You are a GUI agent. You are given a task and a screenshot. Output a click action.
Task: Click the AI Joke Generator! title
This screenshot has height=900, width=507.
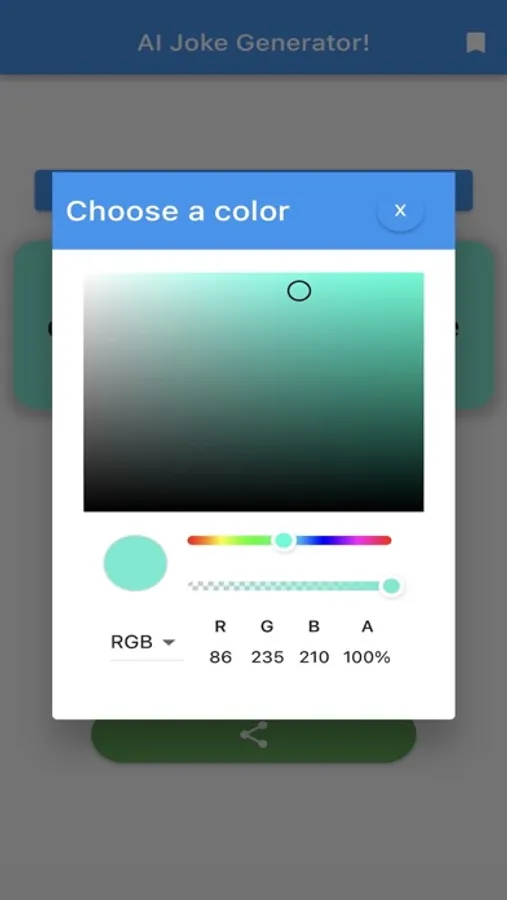pos(253,43)
